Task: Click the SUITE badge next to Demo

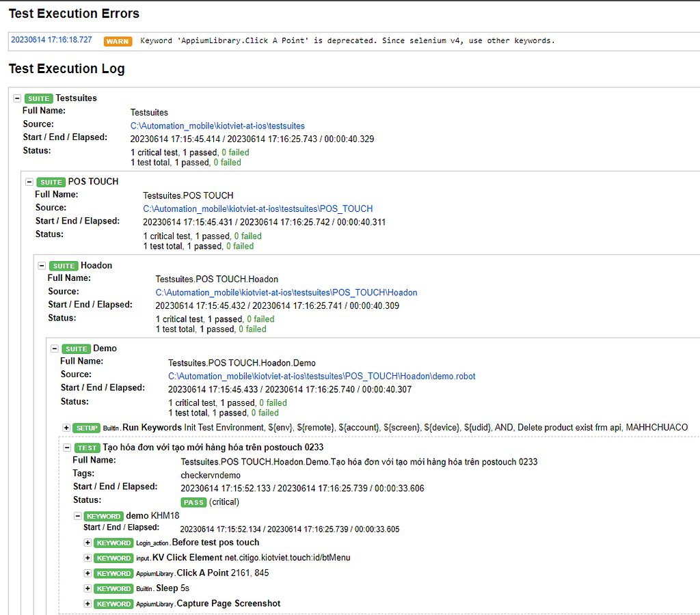Action: [75, 348]
